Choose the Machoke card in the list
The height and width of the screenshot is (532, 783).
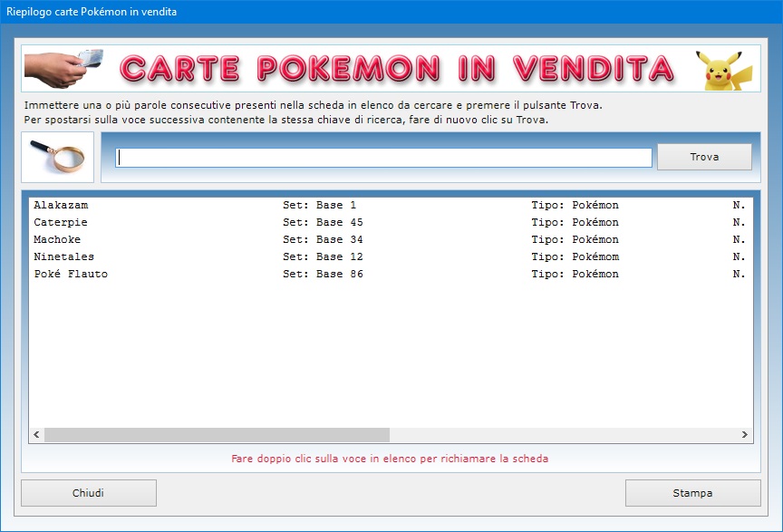click(x=57, y=240)
